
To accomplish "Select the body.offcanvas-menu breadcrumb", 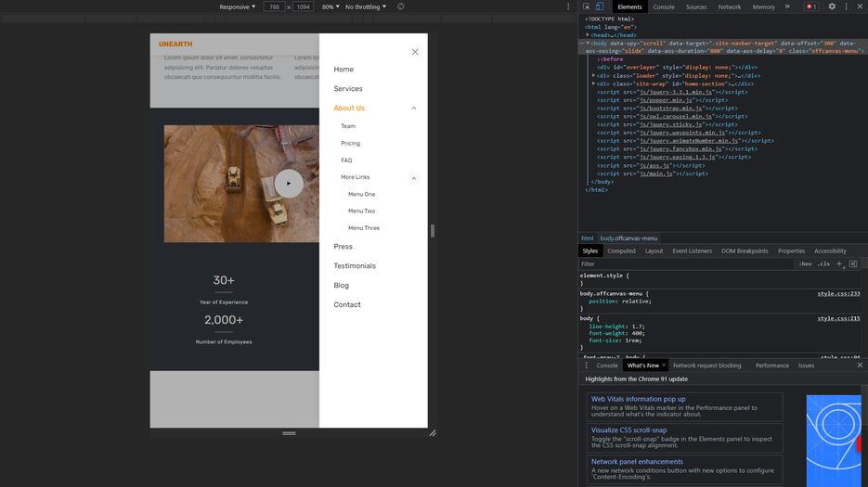I will (x=628, y=238).
